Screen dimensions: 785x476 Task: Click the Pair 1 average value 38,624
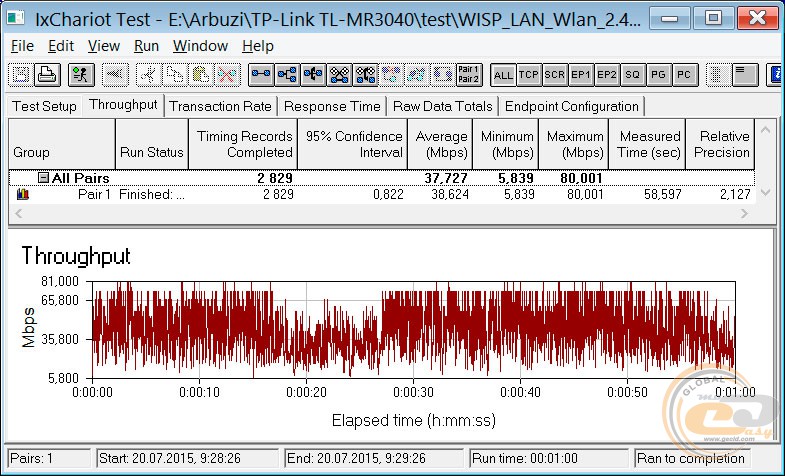click(450, 194)
